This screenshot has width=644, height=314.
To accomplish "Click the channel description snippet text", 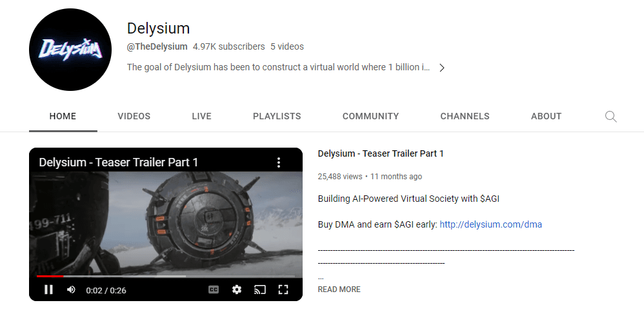I will click(x=279, y=67).
